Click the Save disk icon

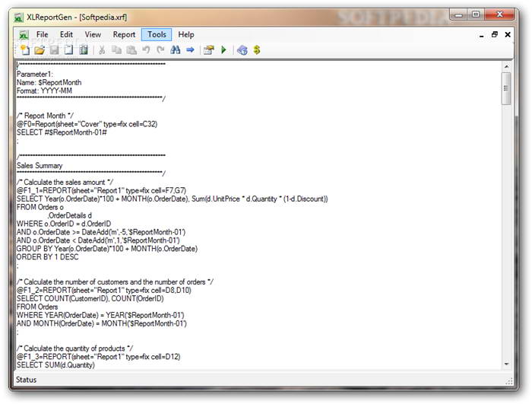click(54, 50)
